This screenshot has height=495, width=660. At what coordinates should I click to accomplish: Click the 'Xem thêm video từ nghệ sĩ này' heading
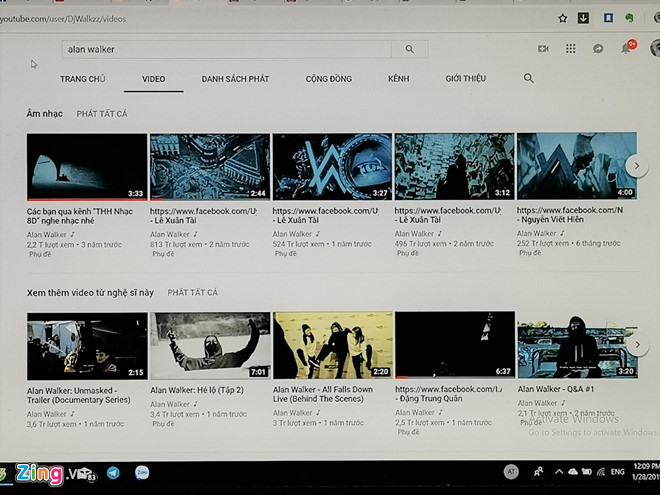[x=90, y=293]
